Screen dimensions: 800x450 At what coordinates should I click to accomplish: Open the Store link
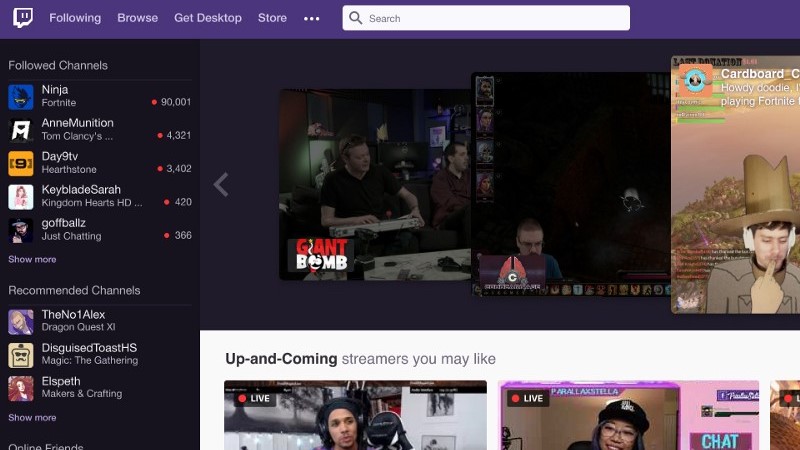tap(272, 18)
